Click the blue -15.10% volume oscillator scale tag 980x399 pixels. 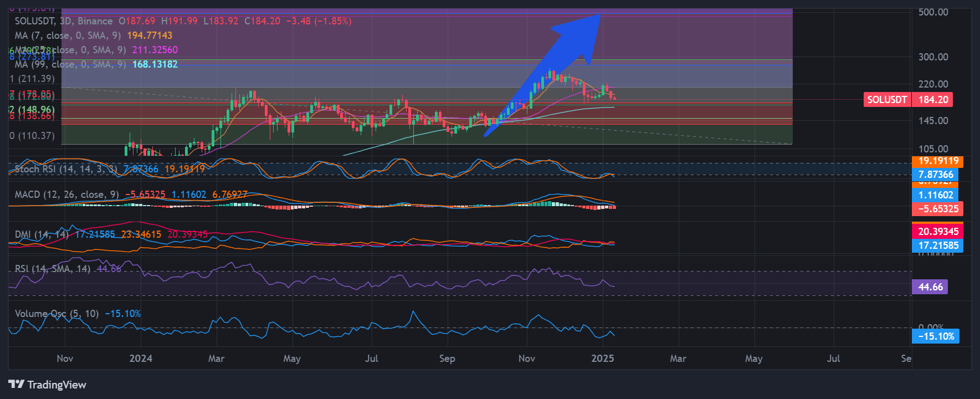pyautogui.click(x=936, y=336)
